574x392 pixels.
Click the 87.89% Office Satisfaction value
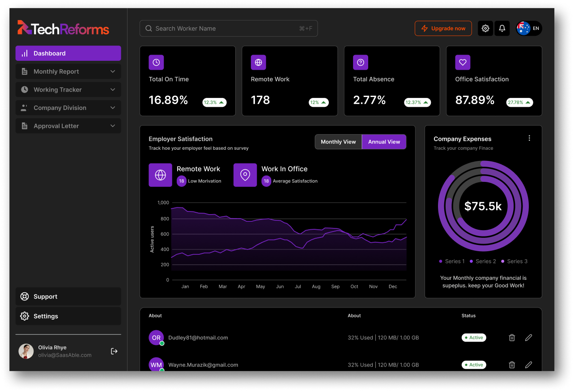tap(475, 100)
